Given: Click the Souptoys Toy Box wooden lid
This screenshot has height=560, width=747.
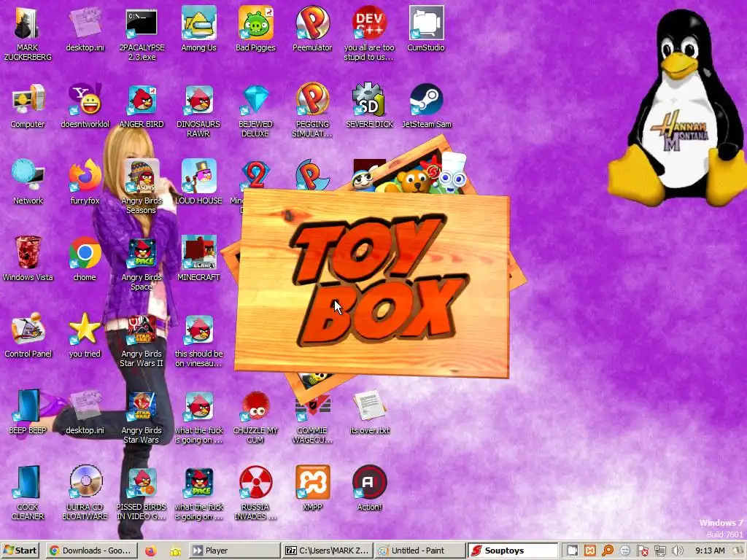Looking at the screenshot, I should [x=372, y=284].
